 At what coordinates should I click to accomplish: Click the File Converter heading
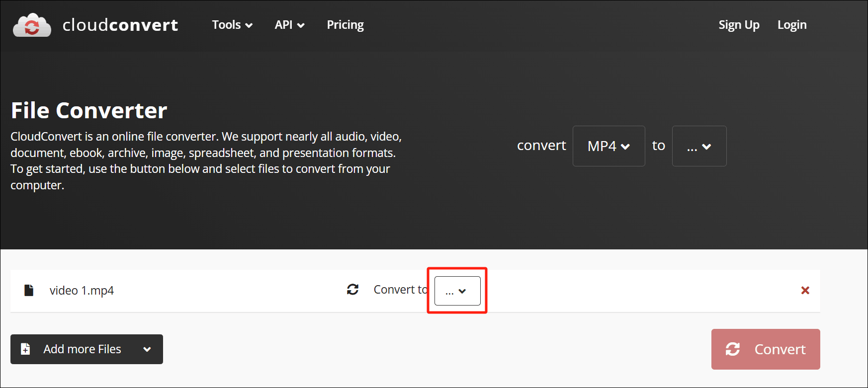(89, 110)
